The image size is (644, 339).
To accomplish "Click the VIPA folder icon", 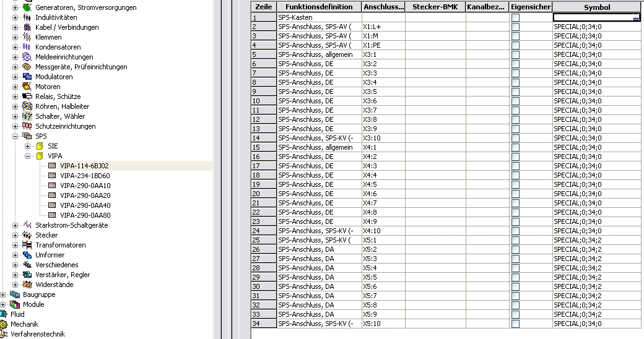I will tap(40, 155).
